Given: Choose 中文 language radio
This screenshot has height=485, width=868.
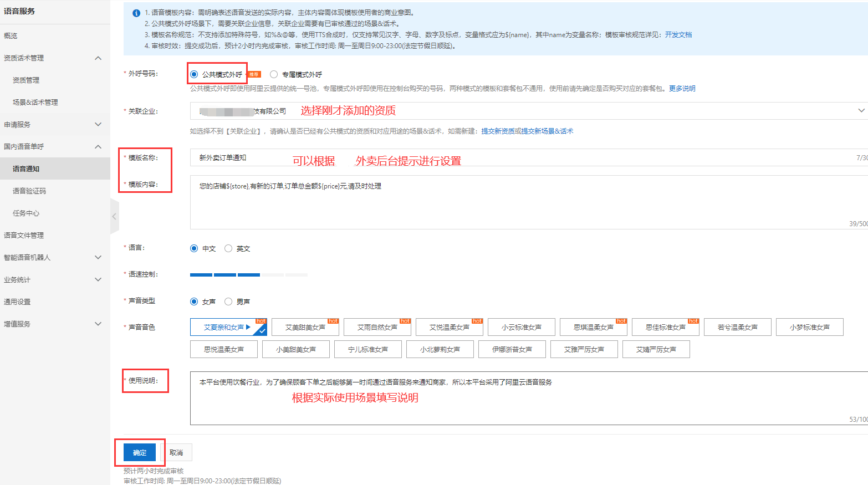Looking at the screenshot, I should coord(194,248).
